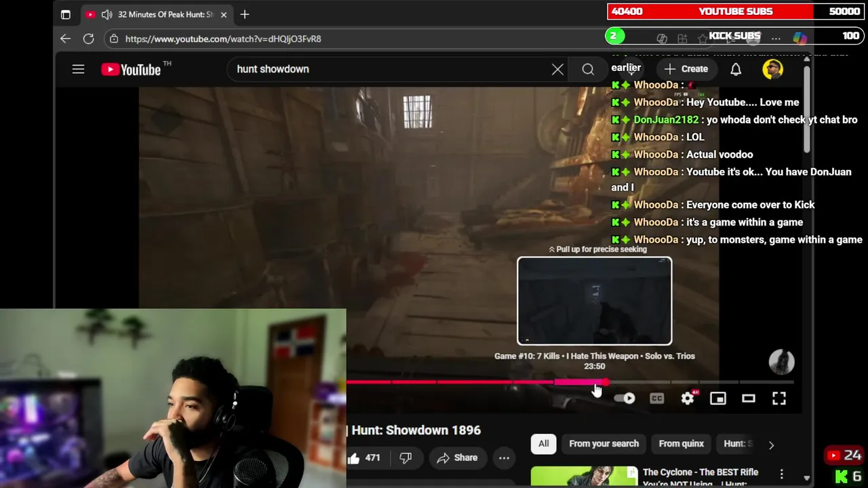Reload the YouTube page

coord(88,39)
